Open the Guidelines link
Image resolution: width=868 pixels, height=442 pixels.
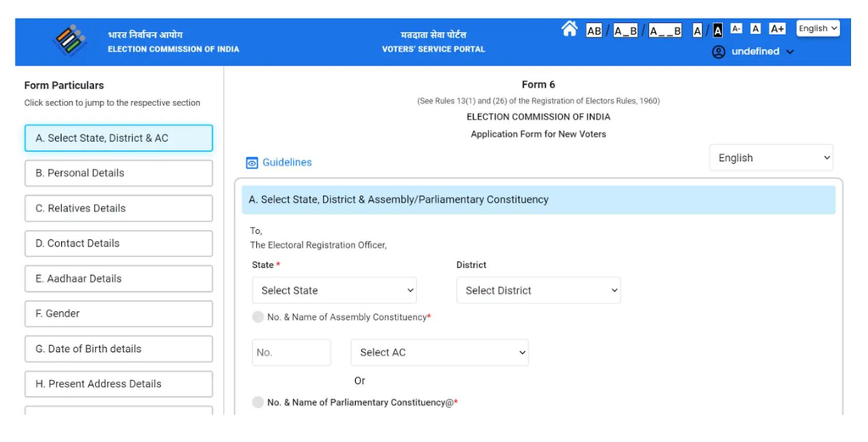click(x=287, y=162)
